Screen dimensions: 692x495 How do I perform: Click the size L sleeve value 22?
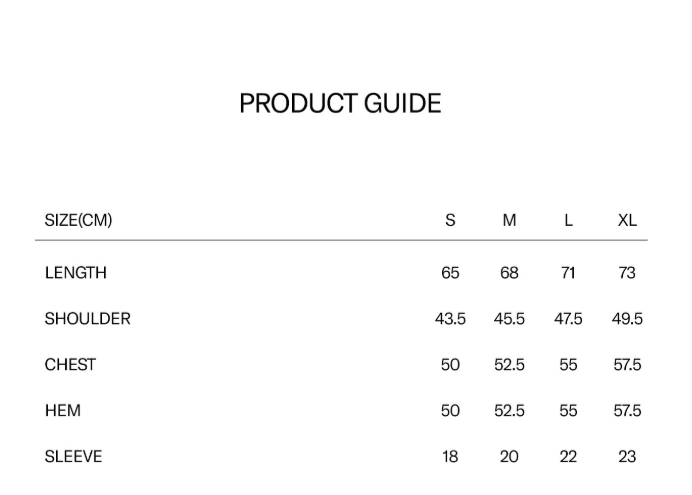pyautogui.click(x=568, y=457)
